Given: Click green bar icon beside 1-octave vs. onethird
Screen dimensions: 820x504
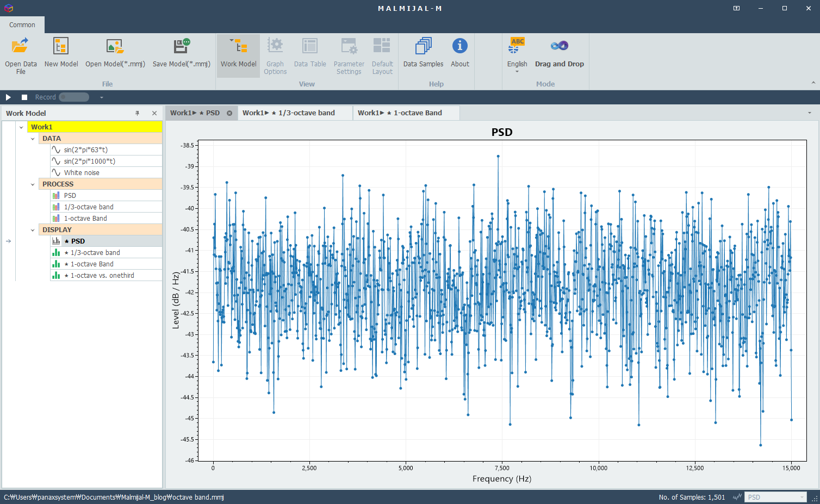Looking at the screenshot, I should point(56,275).
